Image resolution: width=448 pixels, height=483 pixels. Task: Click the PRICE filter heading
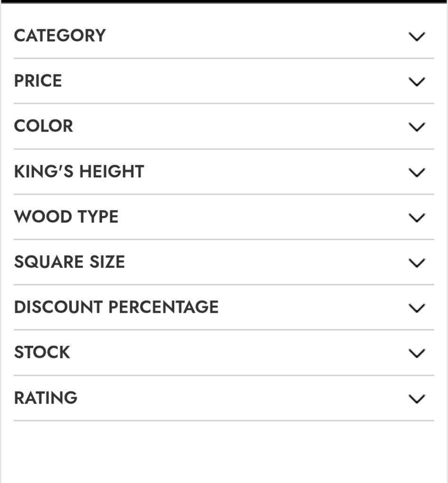[38, 81]
